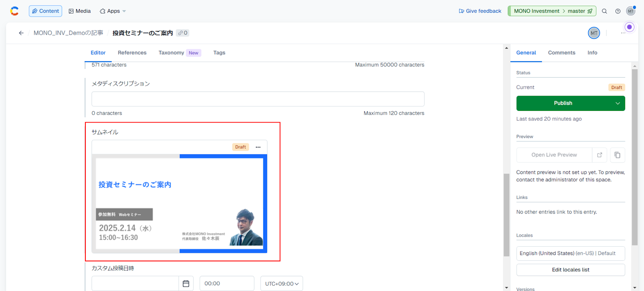This screenshot has height=291, width=644.
Task: Open the calendar date picker icon
Action: 186,284
